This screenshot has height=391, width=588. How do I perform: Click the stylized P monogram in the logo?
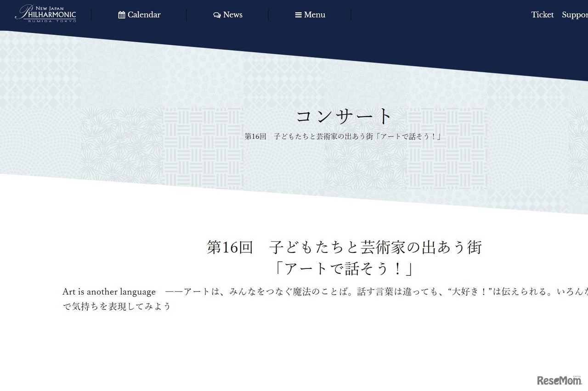(x=26, y=11)
